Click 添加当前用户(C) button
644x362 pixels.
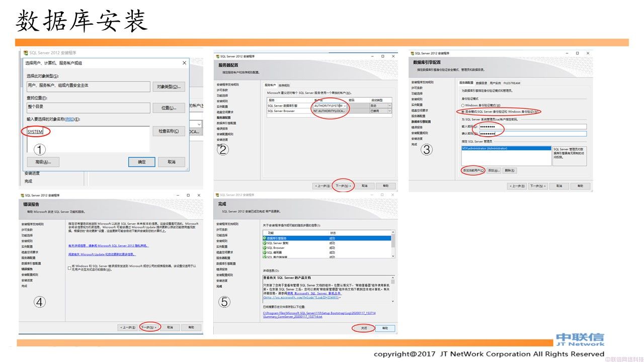pyautogui.click(x=473, y=170)
